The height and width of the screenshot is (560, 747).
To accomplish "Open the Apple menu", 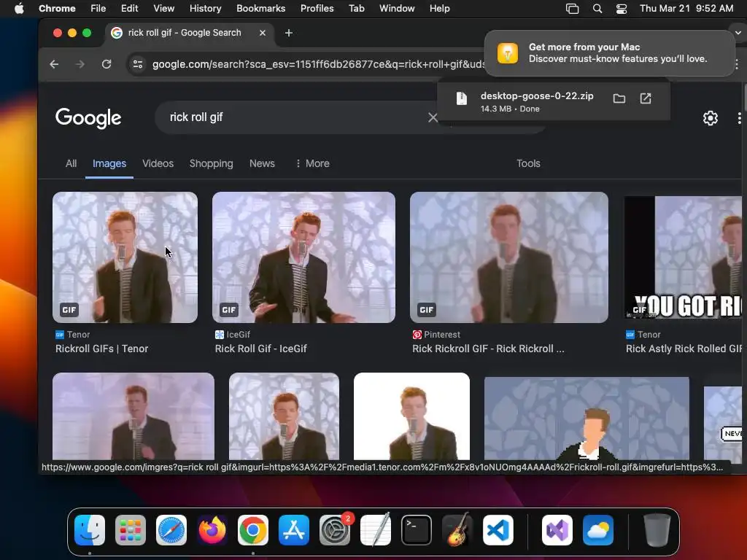I will tap(19, 8).
